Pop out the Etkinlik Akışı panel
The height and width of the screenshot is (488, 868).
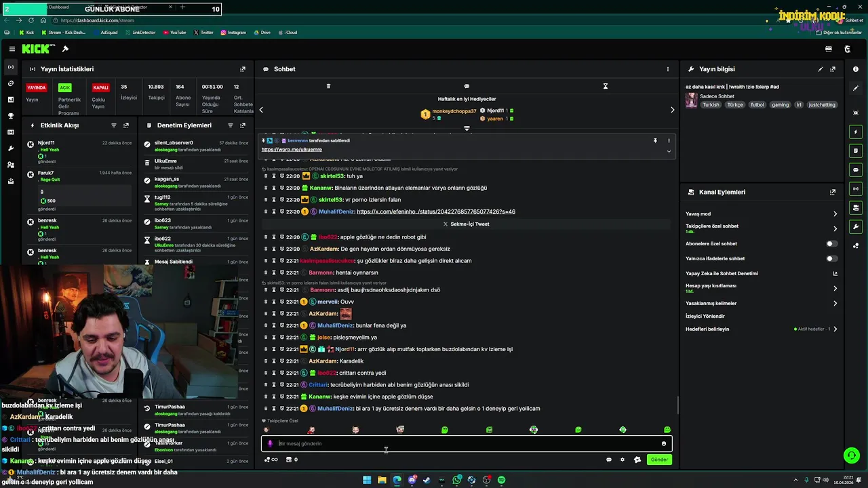click(126, 125)
